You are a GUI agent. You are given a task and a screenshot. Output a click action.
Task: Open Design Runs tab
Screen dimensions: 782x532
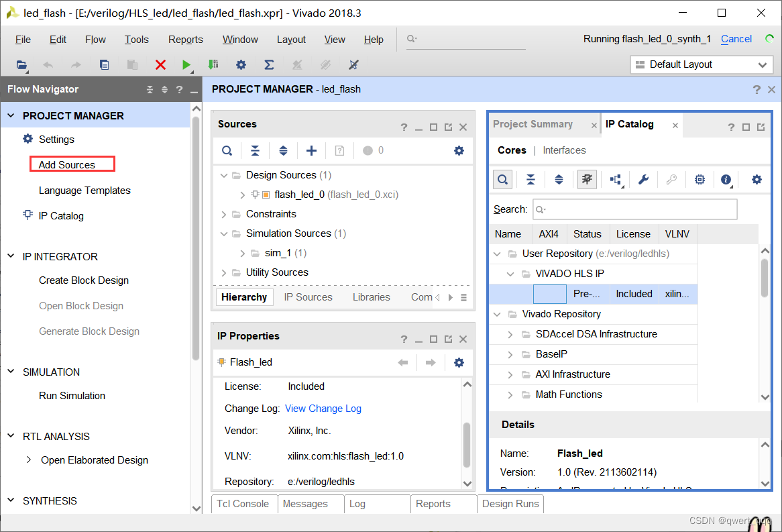pyautogui.click(x=510, y=504)
